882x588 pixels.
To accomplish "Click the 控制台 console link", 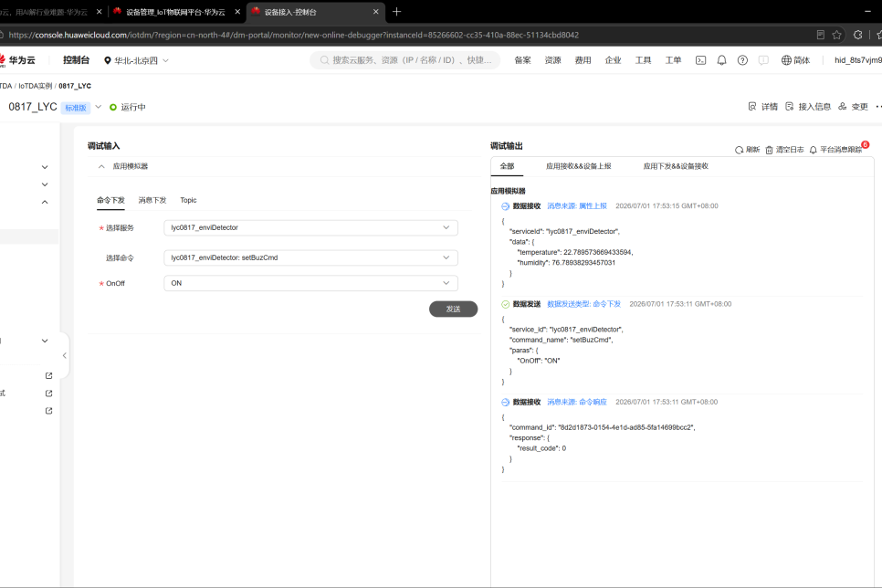I will point(76,60).
